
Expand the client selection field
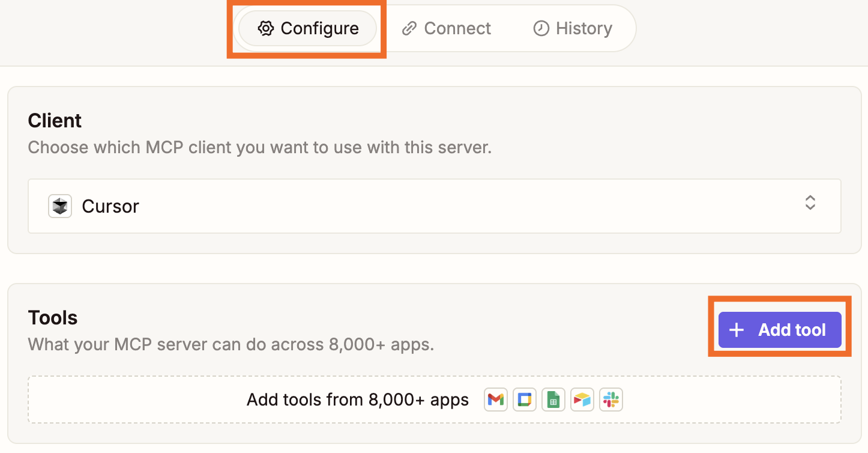pyautogui.click(x=434, y=205)
